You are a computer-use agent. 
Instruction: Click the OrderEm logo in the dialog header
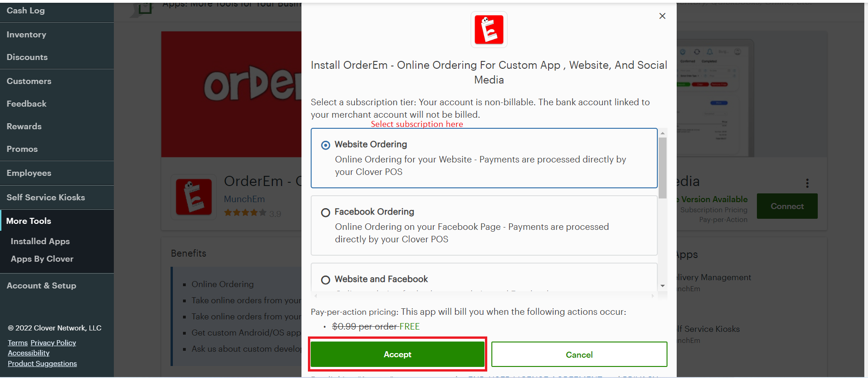pyautogui.click(x=489, y=30)
